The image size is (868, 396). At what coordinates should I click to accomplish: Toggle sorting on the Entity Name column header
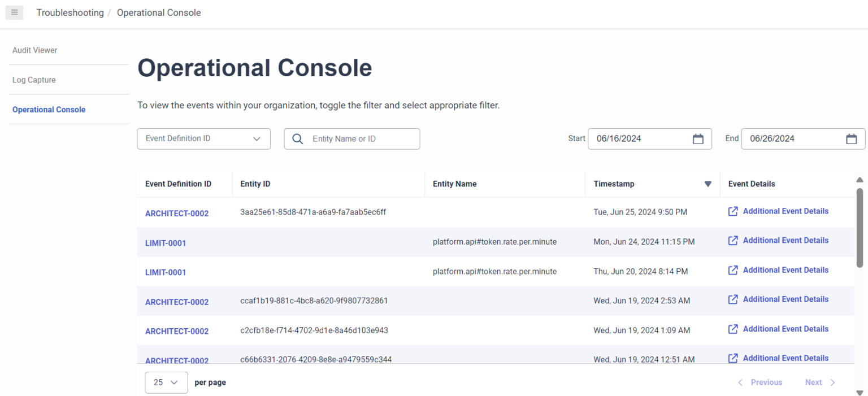(x=455, y=184)
